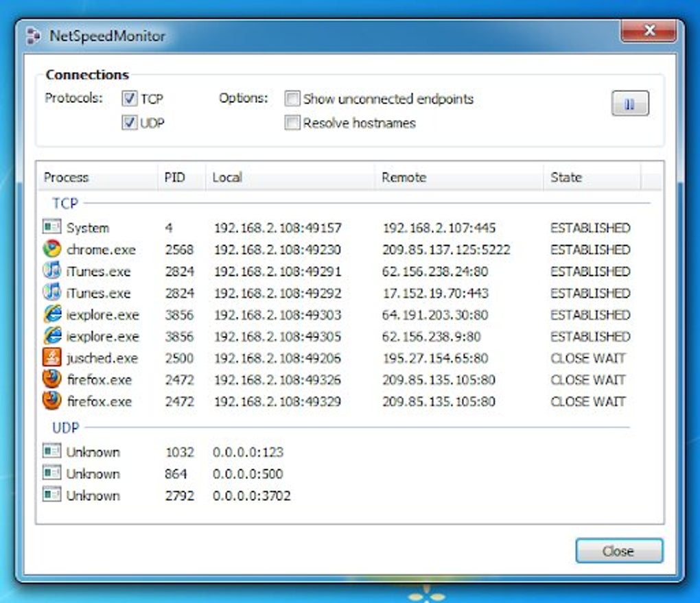Screen dimensions: 700x603
Task: Click ESTABLISHED state in the chrome.exe row
Action: coord(590,250)
